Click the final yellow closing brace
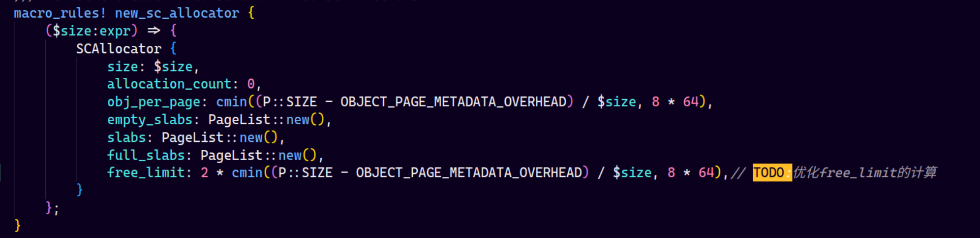 [x=18, y=226]
